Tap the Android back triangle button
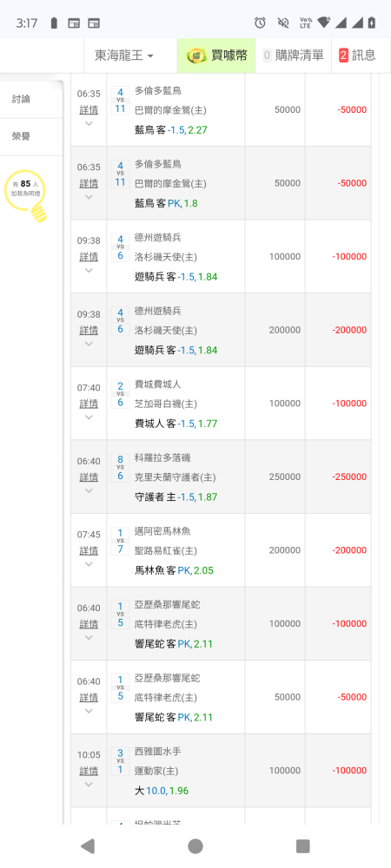 [88, 845]
